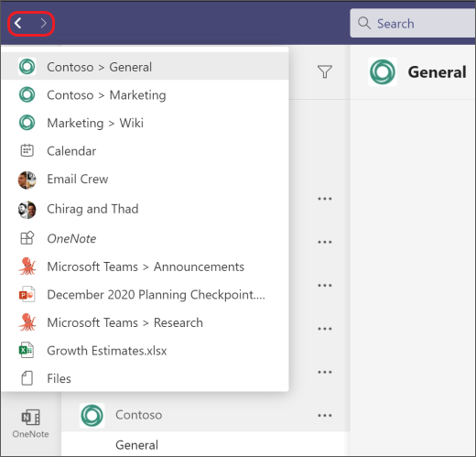Select the Contoso team in list
The image size is (476, 457).
point(205,415)
